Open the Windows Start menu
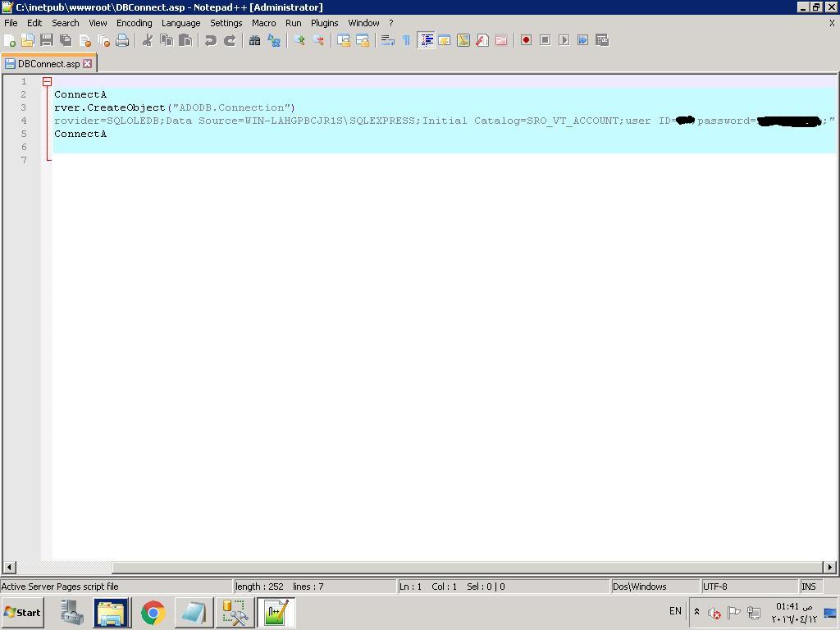The image size is (840, 630). pyautogui.click(x=22, y=612)
